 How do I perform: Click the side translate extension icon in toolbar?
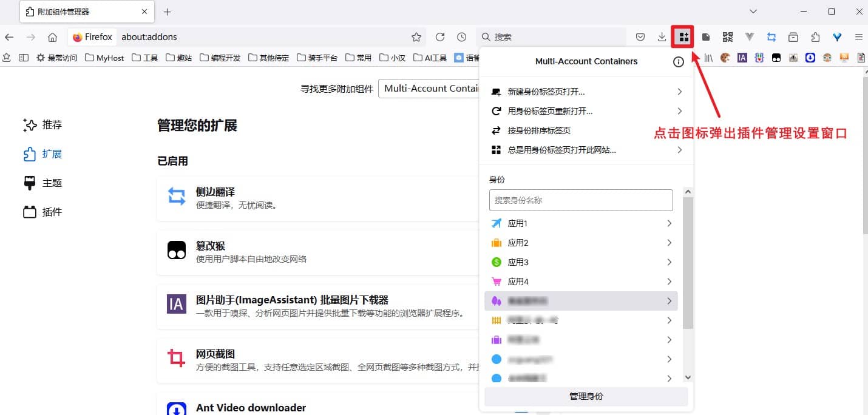coord(771,37)
